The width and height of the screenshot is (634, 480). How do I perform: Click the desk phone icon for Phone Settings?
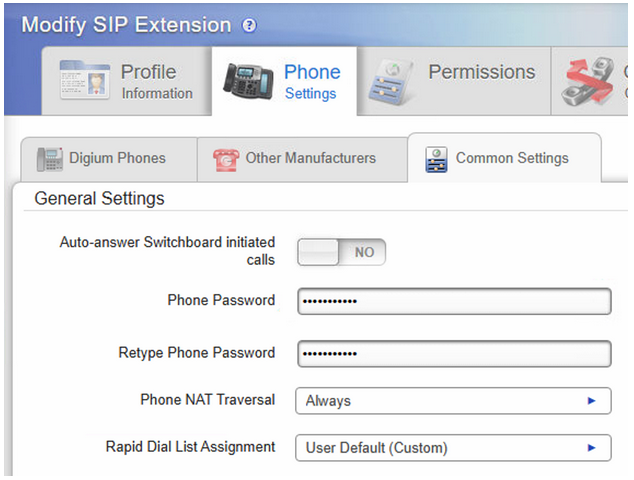click(x=249, y=82)
